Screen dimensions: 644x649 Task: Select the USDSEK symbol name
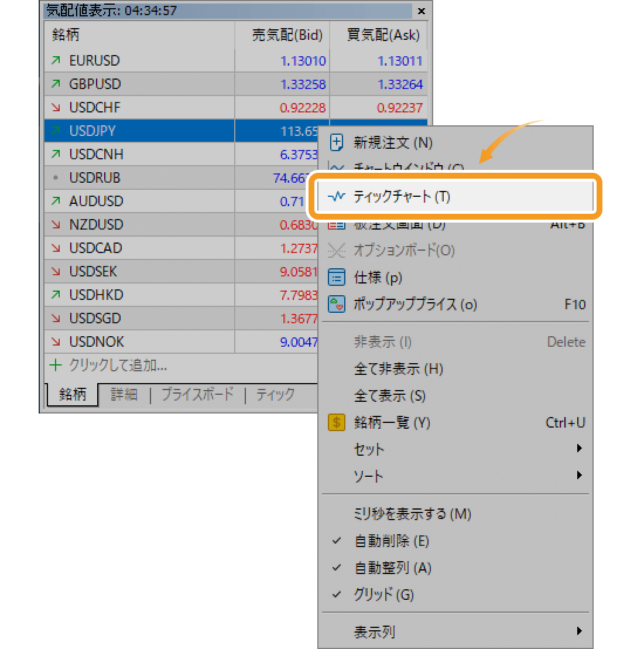pos(93,272)
